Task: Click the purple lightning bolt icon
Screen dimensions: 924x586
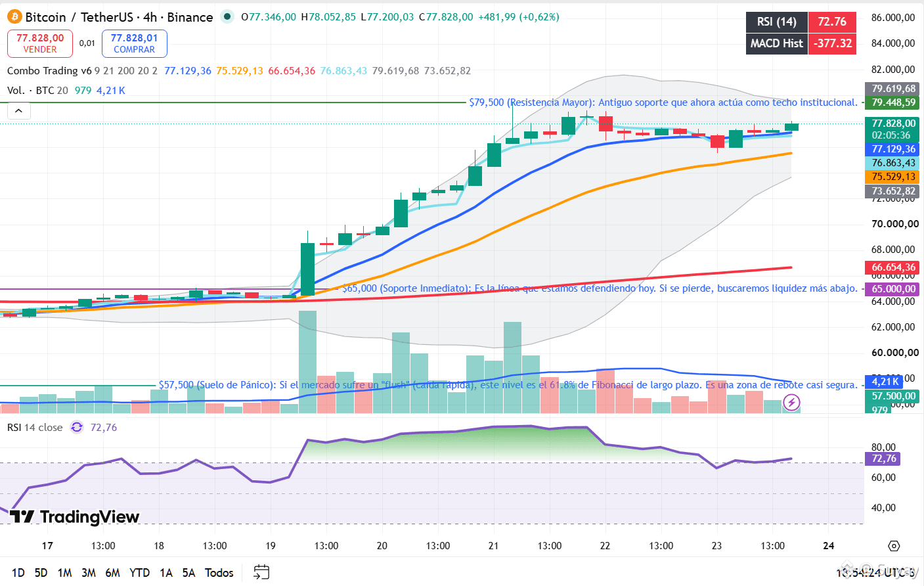Action: pos(792,402)
